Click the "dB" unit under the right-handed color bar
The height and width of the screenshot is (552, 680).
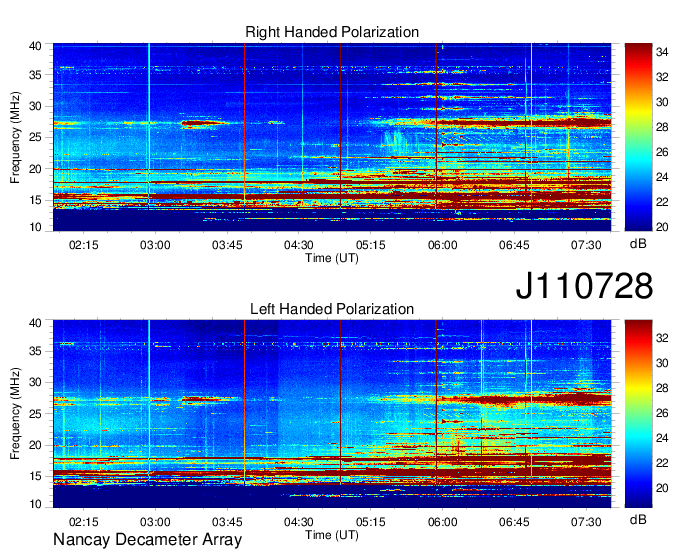638,244
